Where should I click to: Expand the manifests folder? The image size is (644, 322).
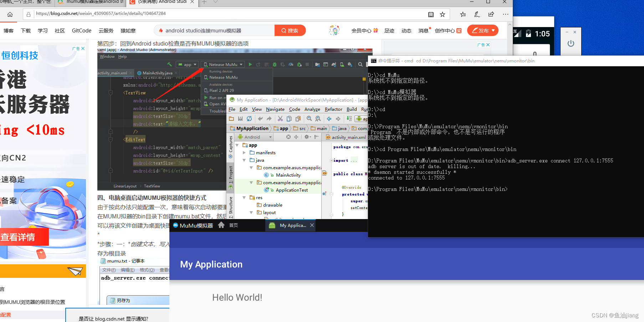point(244,153)
